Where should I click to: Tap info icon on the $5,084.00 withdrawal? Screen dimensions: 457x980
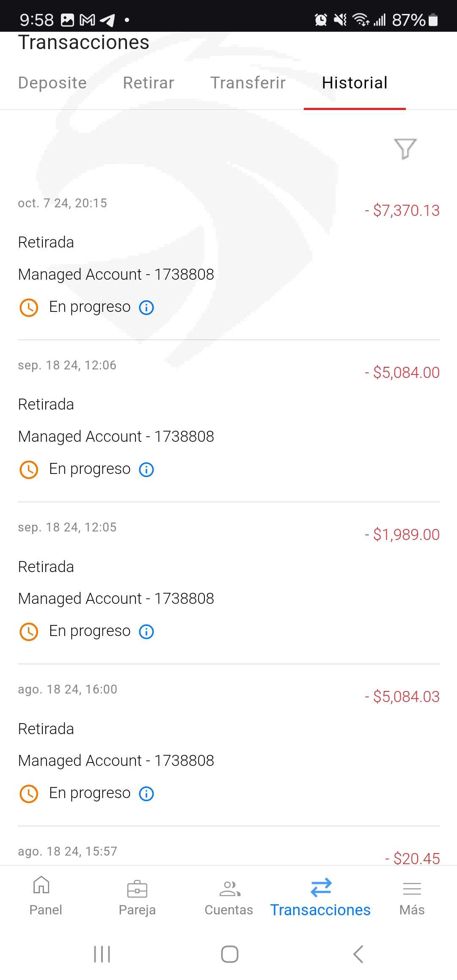[x=146, y=470]
